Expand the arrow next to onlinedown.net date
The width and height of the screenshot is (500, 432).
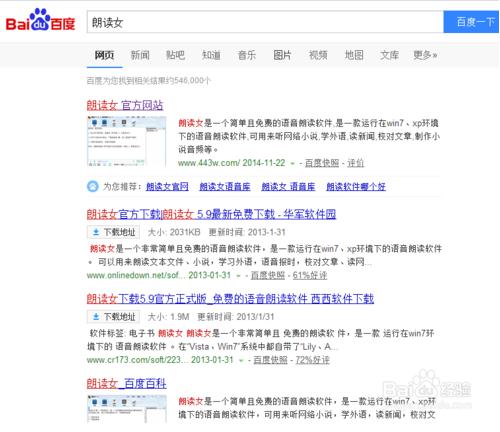click(238, 276)
